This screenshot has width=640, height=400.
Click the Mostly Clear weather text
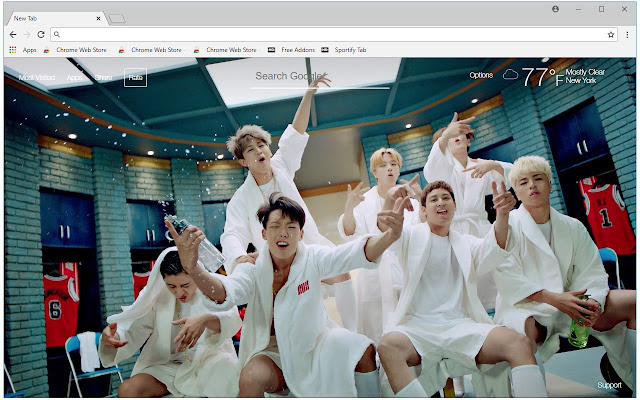point(585,72)
